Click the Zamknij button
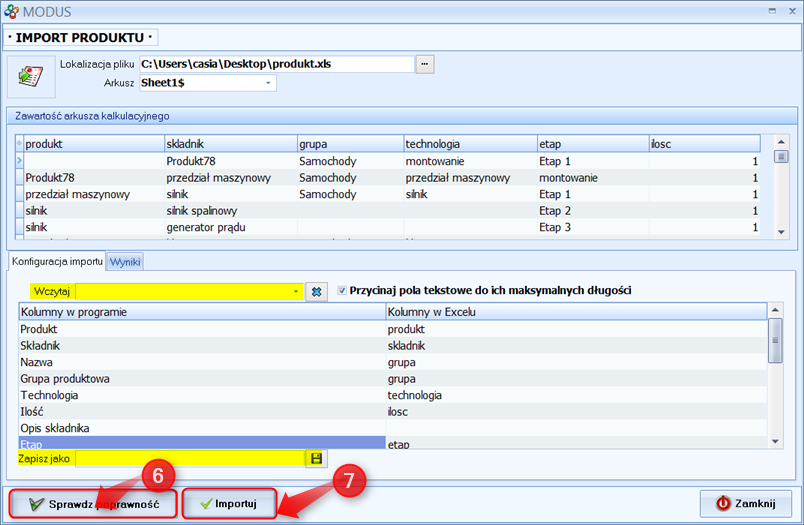804x525 pixels. tap(745, 503)
